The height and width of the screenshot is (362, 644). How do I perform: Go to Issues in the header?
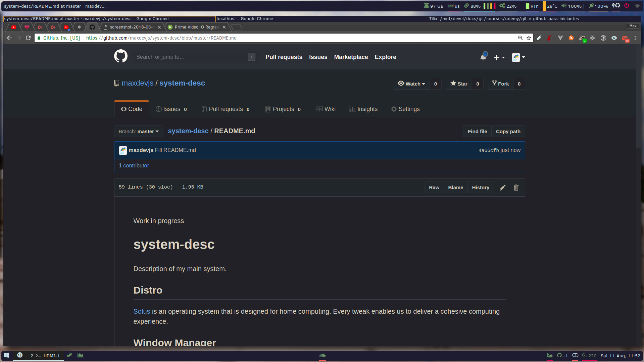point(318,57)
